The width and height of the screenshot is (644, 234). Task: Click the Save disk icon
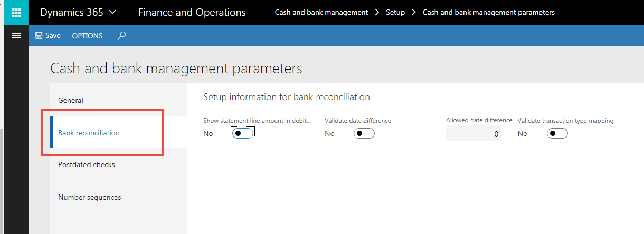pyautogui.click(x=39, y=36)
